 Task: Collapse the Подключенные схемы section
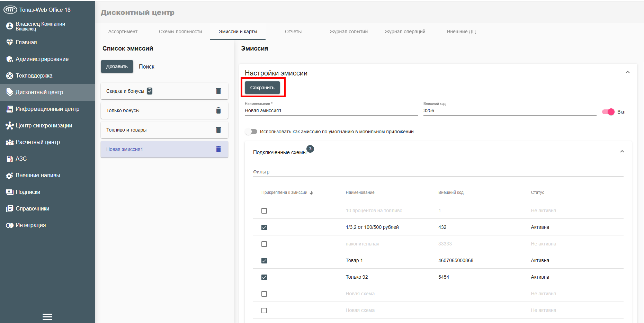tap(622, 152)
